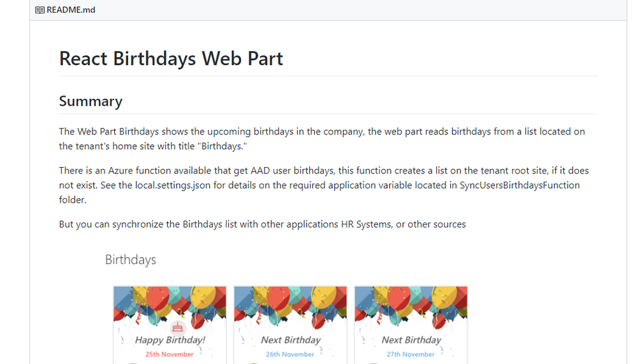
Task: Click the birthday cake icon
Action: pos(177,328)
